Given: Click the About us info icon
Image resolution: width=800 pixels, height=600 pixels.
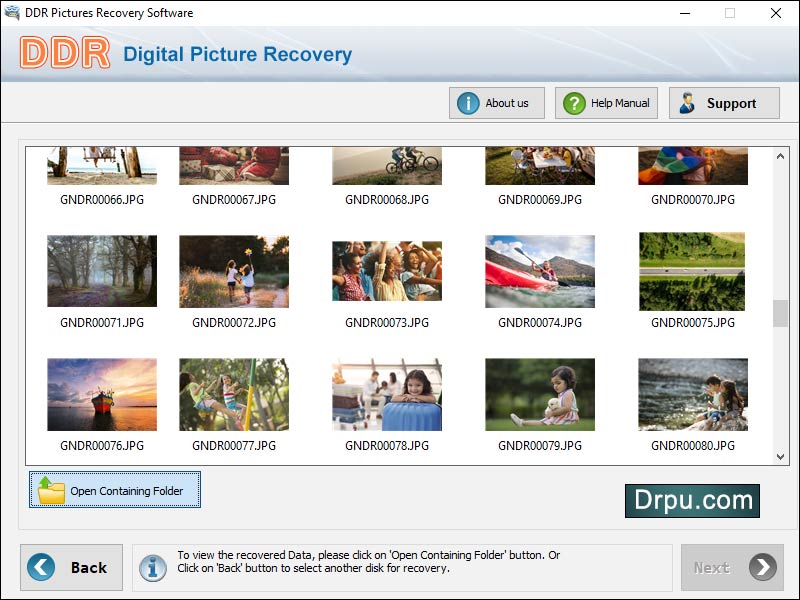Looking at the screenshot, I should (466, 102).
